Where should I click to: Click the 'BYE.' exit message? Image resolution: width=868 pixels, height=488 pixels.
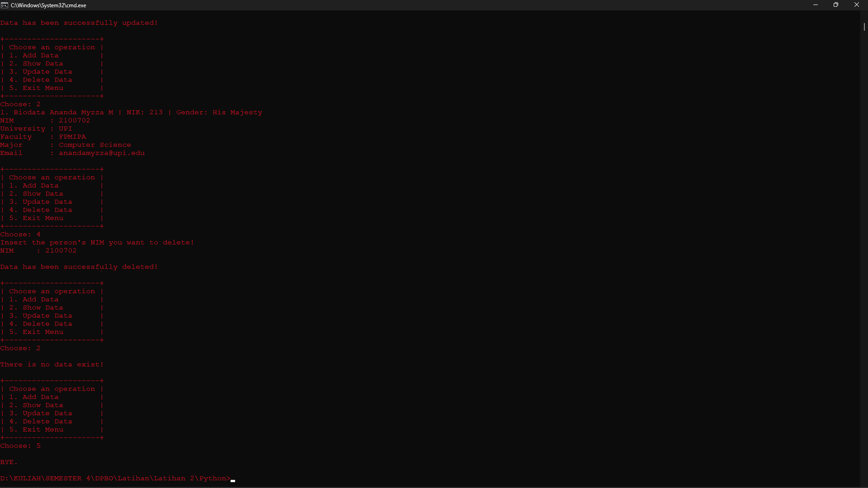pos(9,462)
